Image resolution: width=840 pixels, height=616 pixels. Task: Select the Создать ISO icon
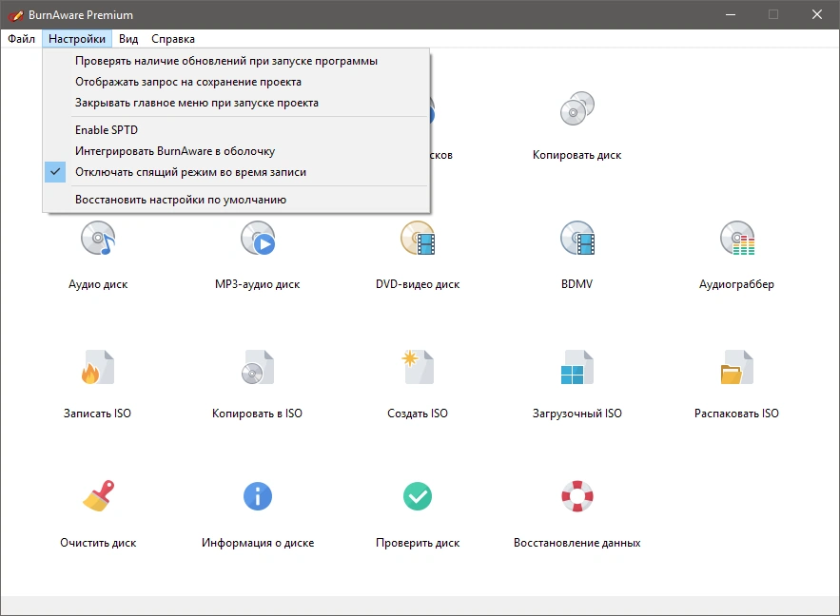[x=418, y=367]
